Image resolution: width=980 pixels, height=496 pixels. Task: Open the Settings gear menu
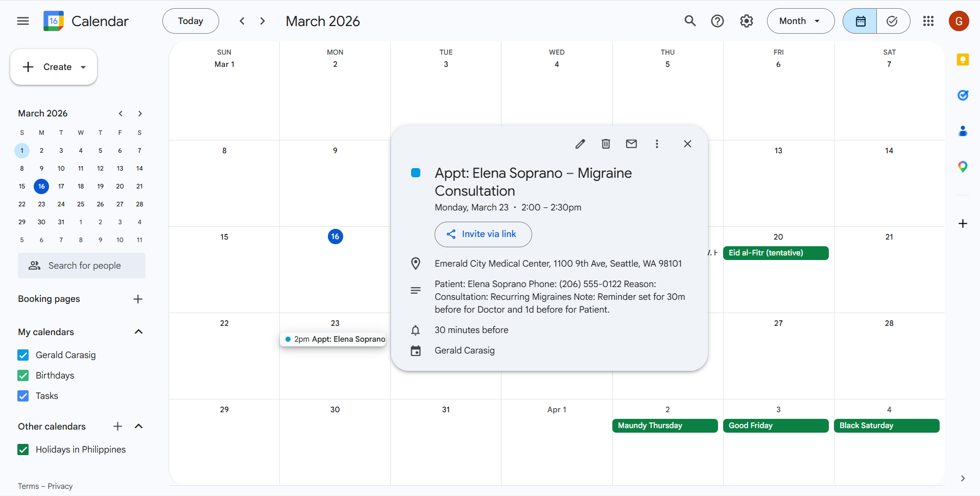tap(747, 21)
